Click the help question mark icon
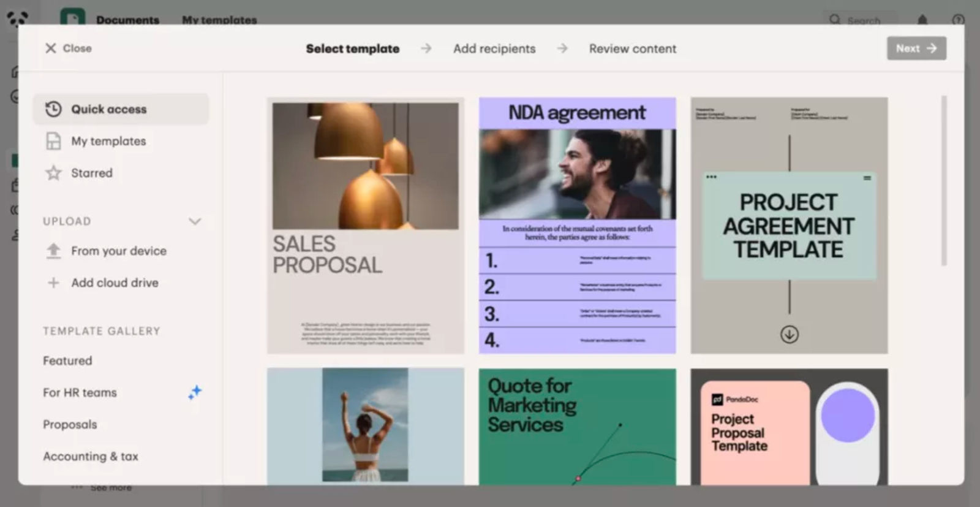This screenshot has width=980, height=507. coord(959,20)
